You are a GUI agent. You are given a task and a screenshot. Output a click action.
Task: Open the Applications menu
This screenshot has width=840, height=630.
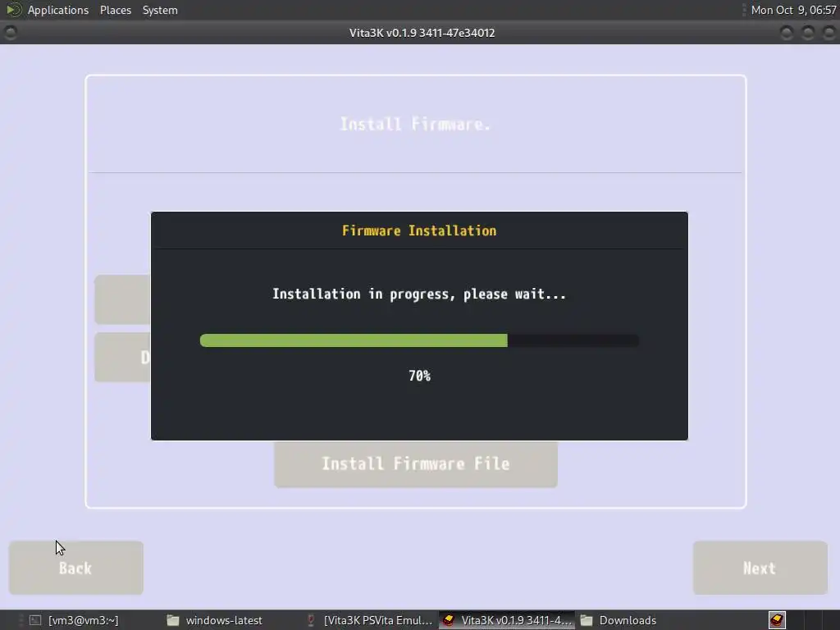[x=58, y=10]
